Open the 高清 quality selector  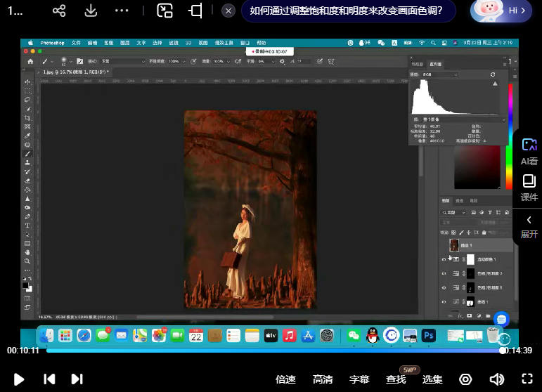click(x=323, y=379)
